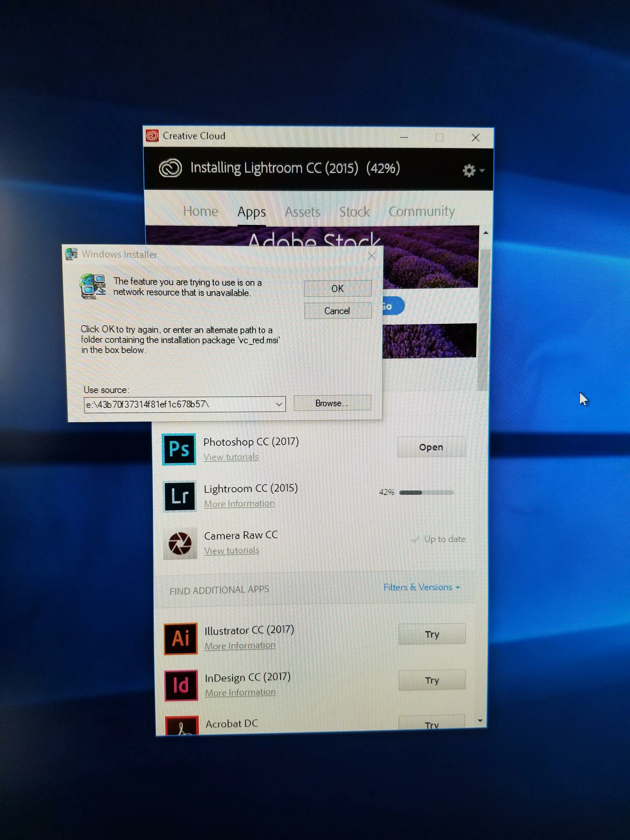Cancel the Windows Installer dialog
Image resolution: width=630 pixels, height=840 pixels.
(x=337, y=311)
